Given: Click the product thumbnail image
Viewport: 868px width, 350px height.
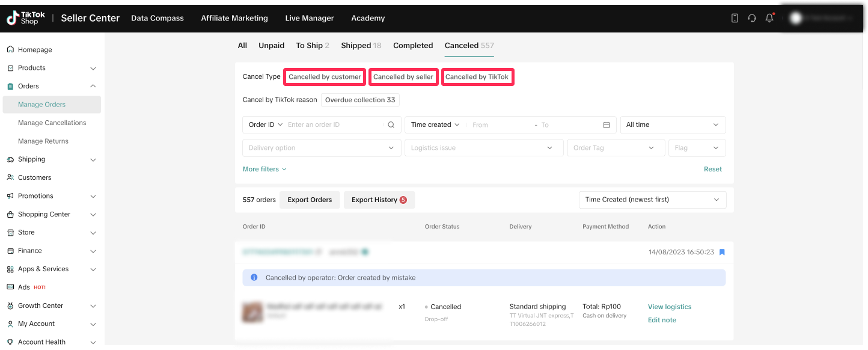Looking at the screenshot, I should (x=252, y=312).
